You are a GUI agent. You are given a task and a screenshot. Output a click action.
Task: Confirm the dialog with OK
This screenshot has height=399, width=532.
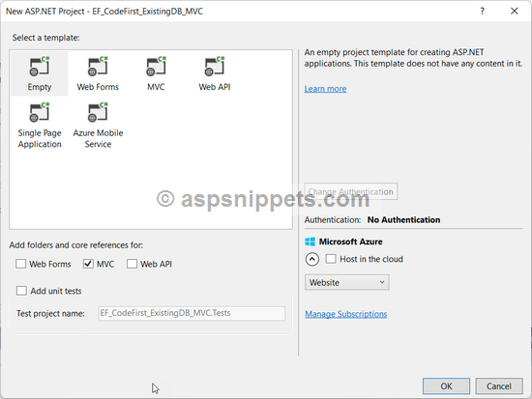pyautogui.click(x=446, y=386)
